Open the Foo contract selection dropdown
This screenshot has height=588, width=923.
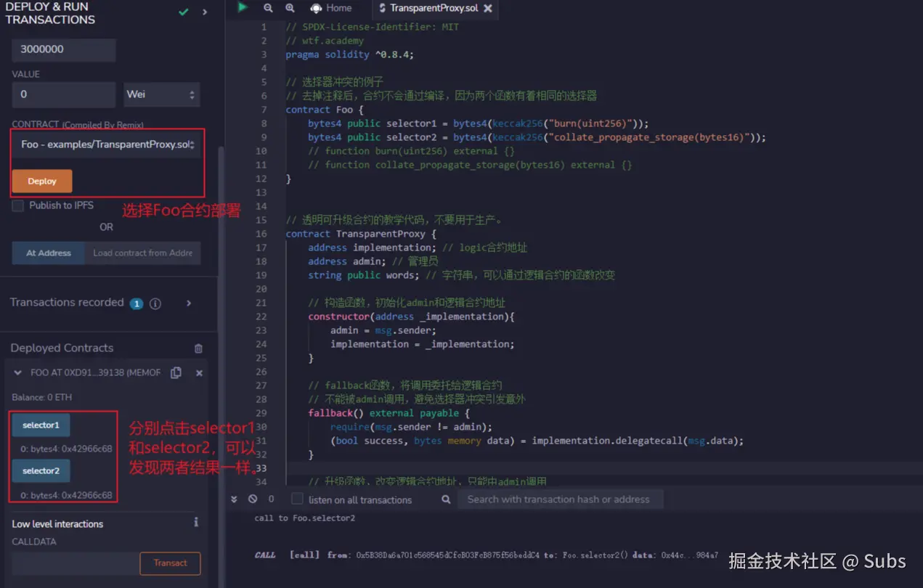coord(107,144)
